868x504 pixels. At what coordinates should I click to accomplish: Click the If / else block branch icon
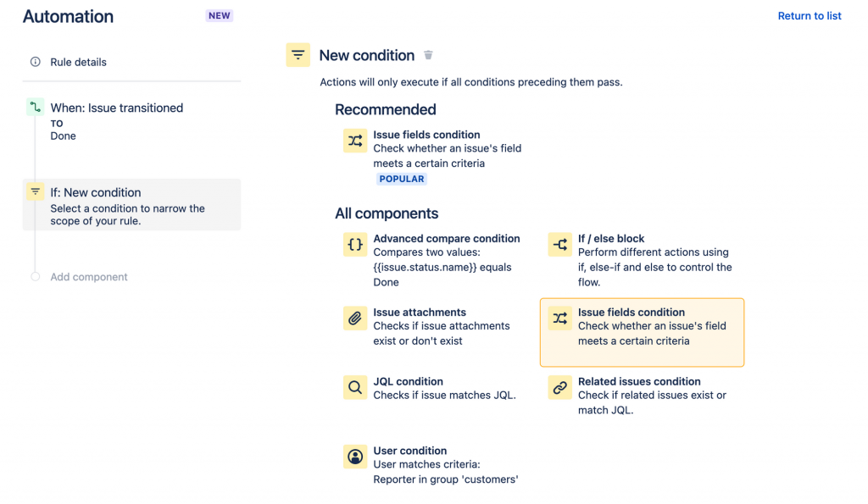[560, 245]
